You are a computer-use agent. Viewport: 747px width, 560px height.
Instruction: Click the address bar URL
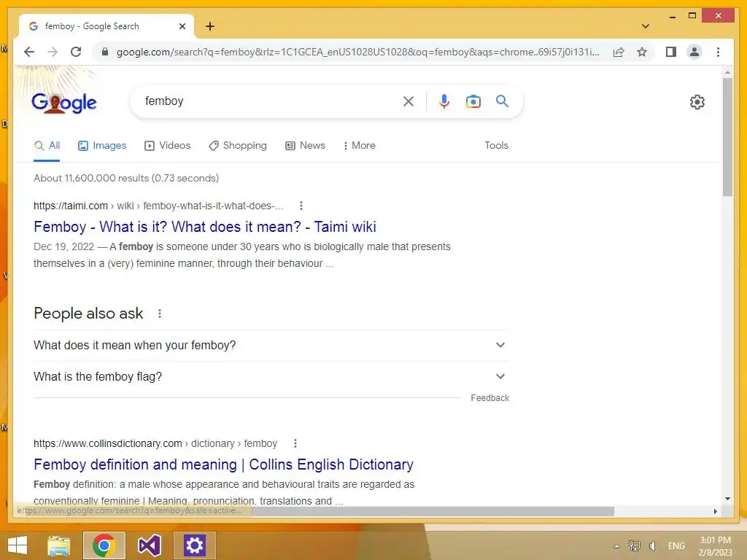tap(357, 52)
